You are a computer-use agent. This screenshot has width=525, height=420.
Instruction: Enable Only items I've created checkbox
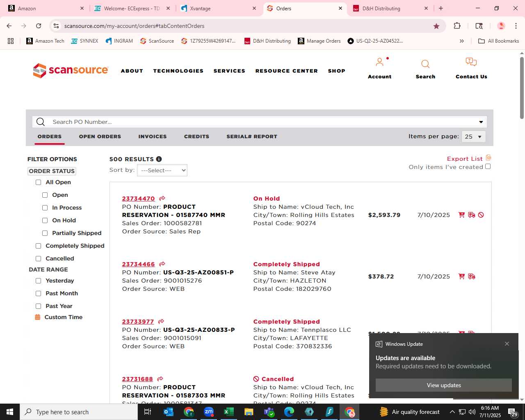[x=488, y=167]
